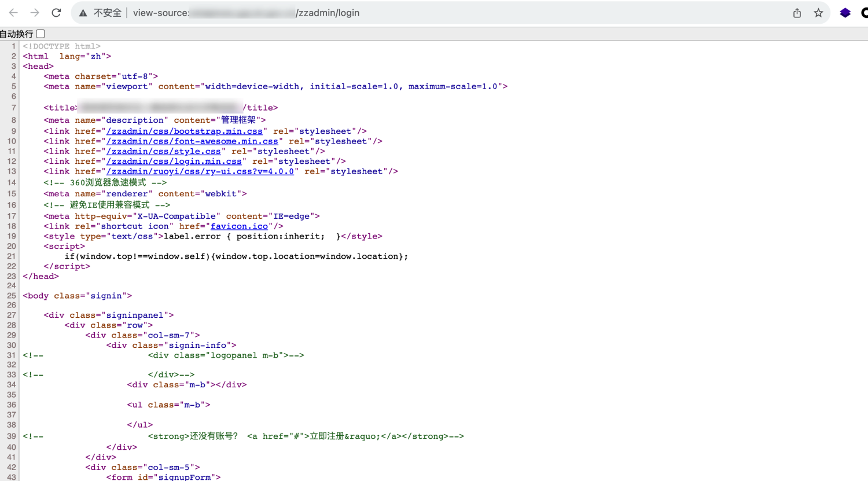The image size is (868, 481).
Task: Open the purple extension icon
Action: tap(845, 13)
